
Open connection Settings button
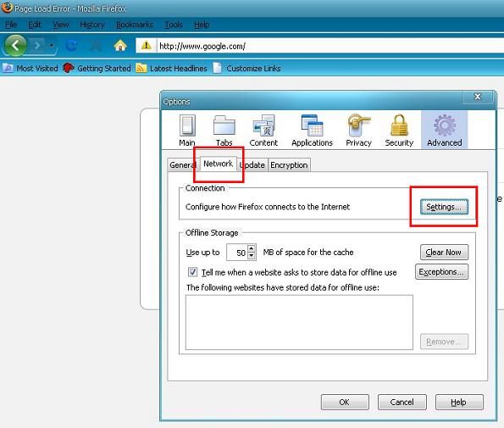point(444,207)
